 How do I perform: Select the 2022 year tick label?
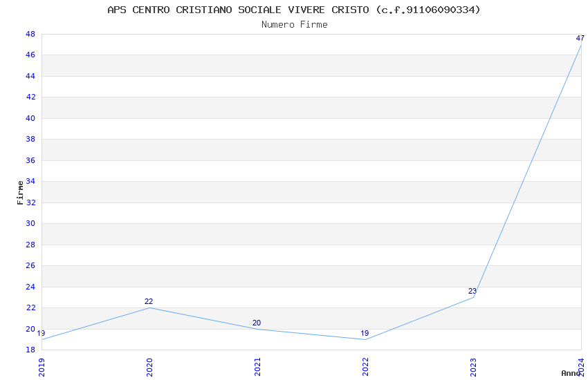pyautogui.click(x=365, y=366)
